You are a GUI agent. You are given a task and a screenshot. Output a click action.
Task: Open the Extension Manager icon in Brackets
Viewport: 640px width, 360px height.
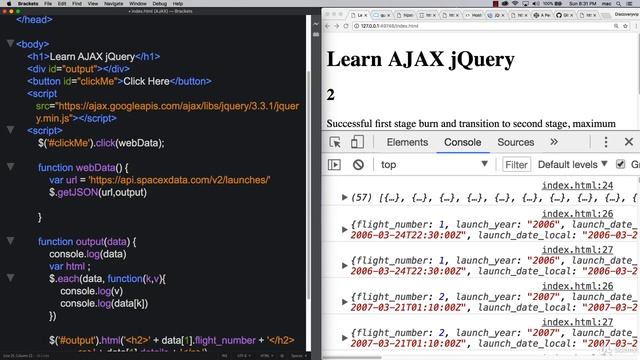(316, 35)
